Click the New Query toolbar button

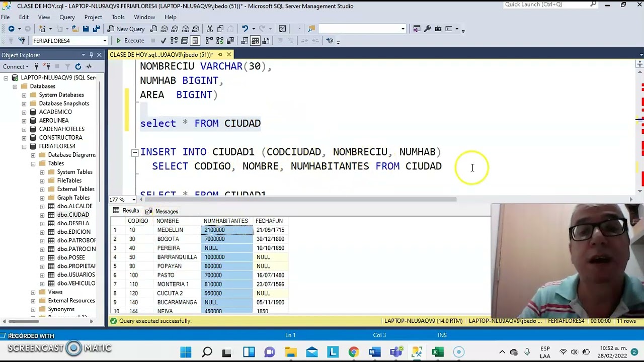[125, 29]
